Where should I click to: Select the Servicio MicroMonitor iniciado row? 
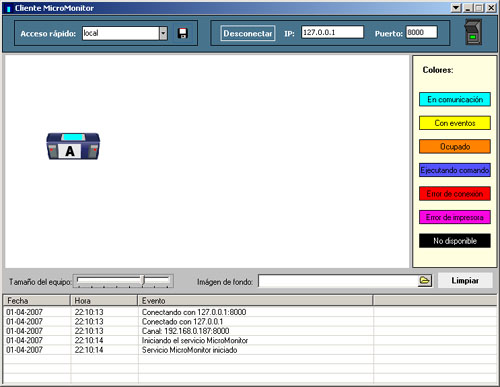[250, 350]
